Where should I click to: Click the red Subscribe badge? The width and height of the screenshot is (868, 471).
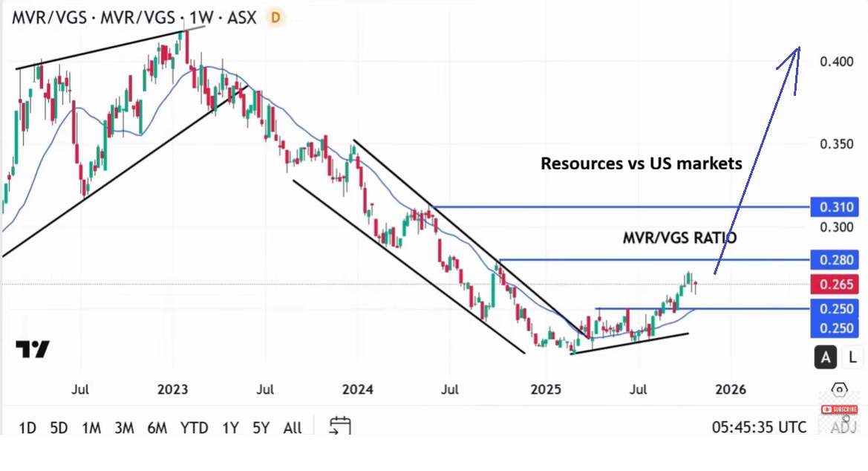coord(839,409)
